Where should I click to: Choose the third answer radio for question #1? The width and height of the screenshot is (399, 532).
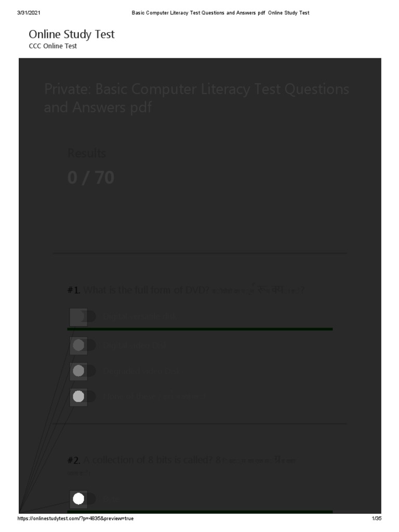[78, 370]
